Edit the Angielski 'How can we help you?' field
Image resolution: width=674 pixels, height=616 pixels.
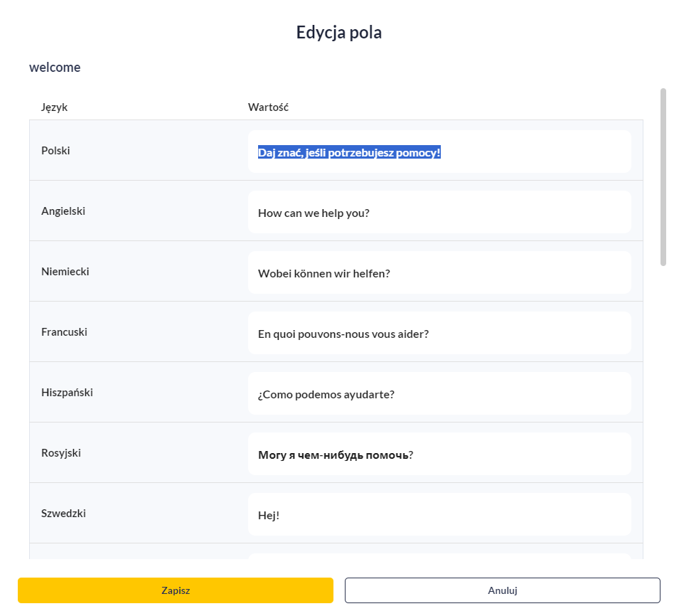[439, 213]
